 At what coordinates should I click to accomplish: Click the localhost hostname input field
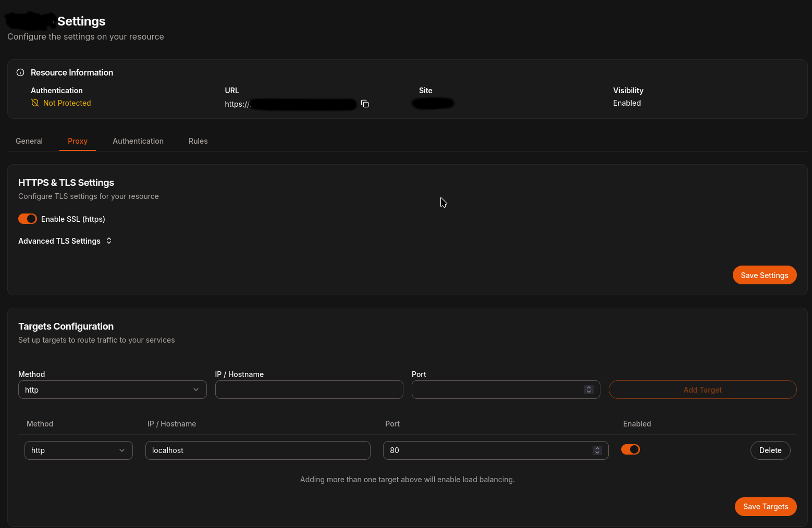[x=257, y=450]
